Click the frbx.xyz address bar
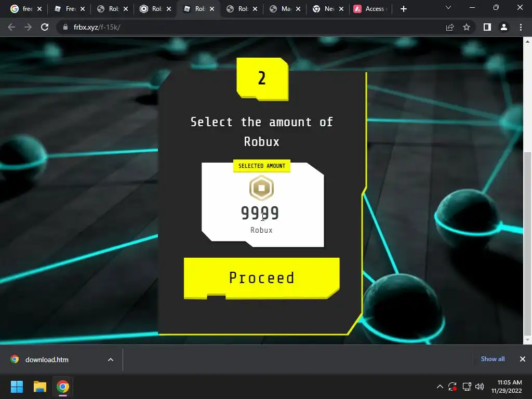 point(251,27)
